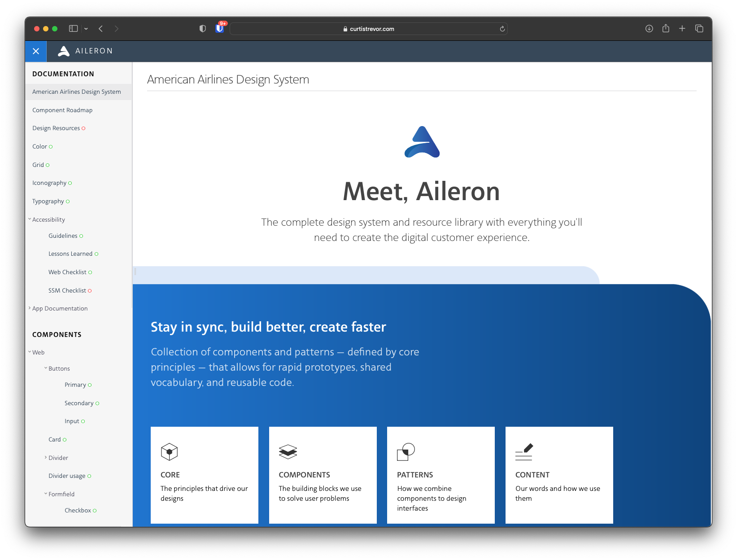The height and width of the screenshot is (560, 737).
Task: Click the Aileron logo in the header
Action: coord(85,51)
